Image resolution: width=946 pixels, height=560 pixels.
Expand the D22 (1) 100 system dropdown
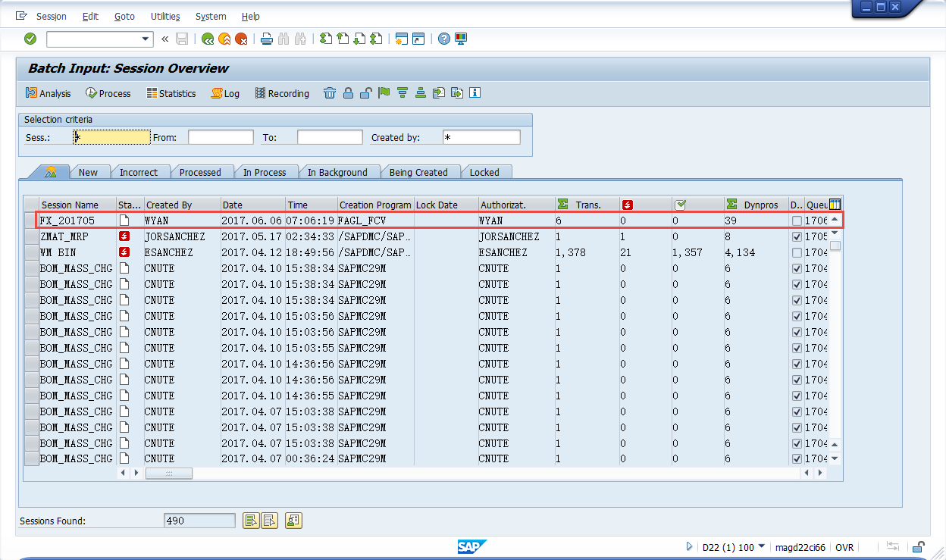(761, 546)
